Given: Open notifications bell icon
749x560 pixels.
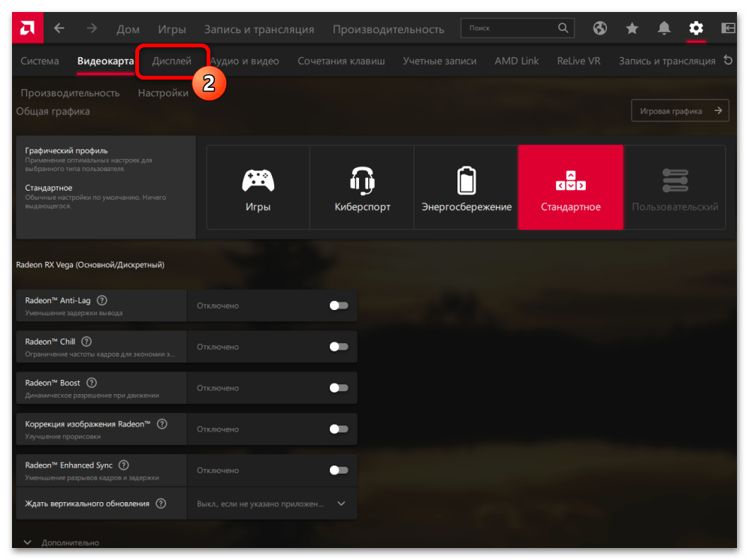Looking at the screenshot, I should (664, 29).
